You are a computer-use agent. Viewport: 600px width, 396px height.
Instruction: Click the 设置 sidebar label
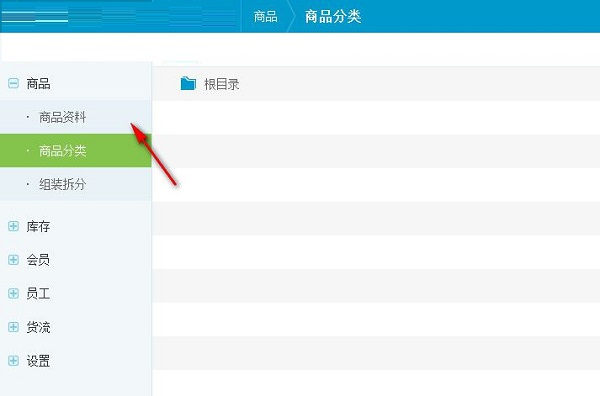pyautogui.click(x=38, y=361)
